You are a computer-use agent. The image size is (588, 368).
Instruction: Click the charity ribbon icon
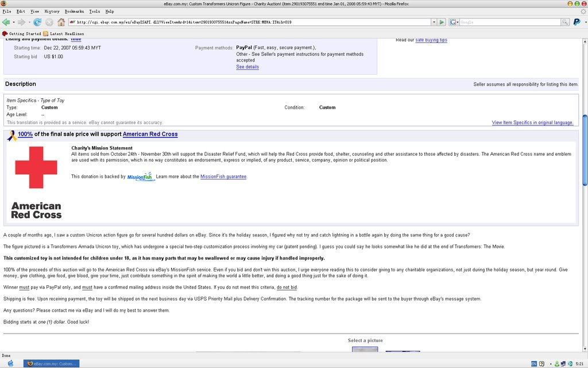(x=11, y=136)
